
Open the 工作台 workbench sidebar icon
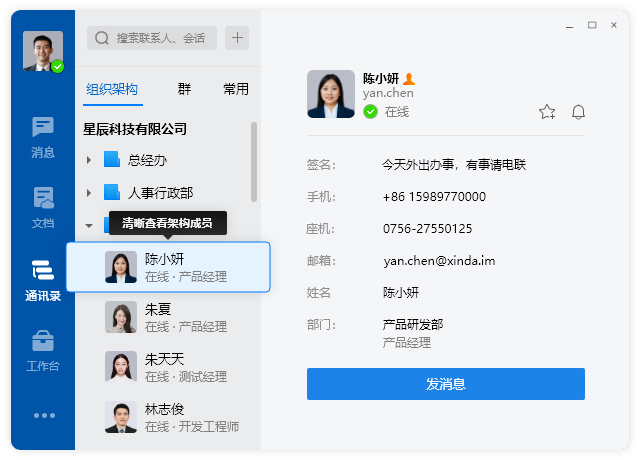click(x=43, y=351)
